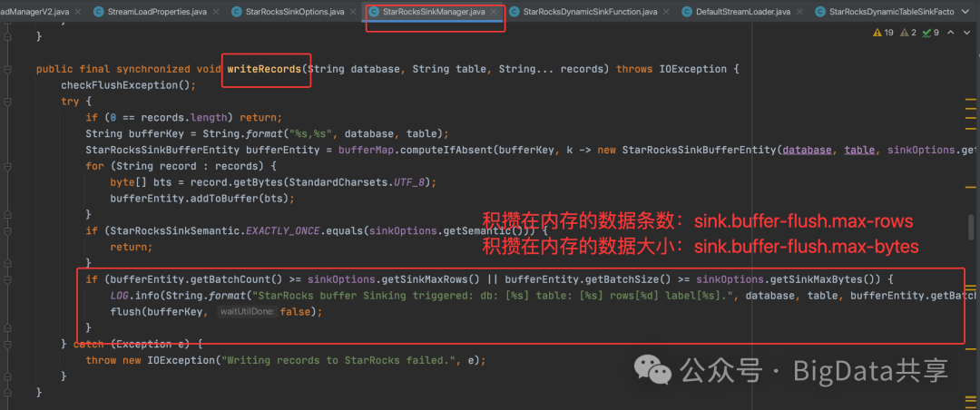Viewport: 980px width, 410px height.
Task: Click StarRocksSinkBufferEntity type at line start
Action: 163,150
